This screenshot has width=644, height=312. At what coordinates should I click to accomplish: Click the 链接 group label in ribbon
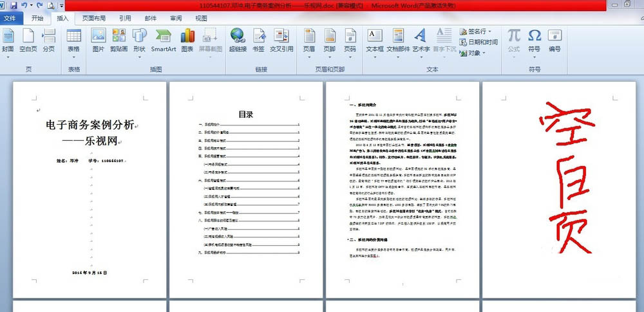pyautogui.click(x=261, y=69)
